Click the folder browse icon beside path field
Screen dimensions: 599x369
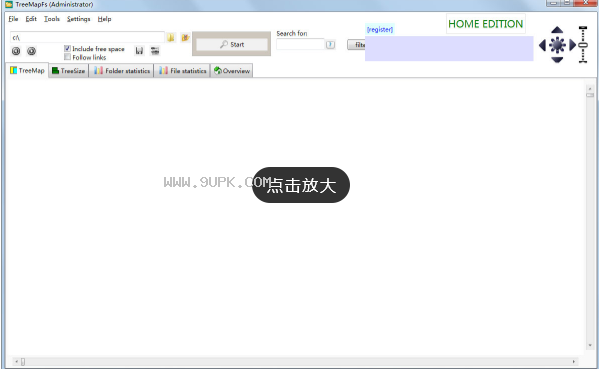tap(171, 37)
